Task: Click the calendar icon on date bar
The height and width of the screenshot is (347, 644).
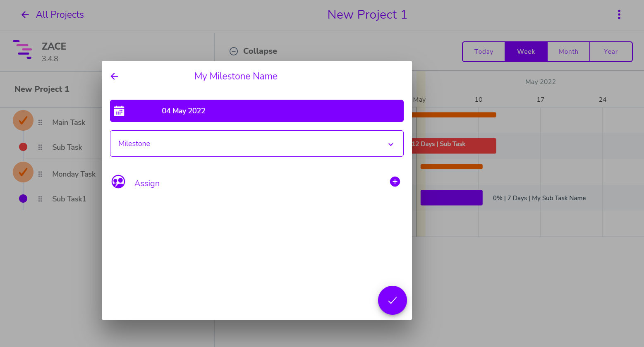Action: (119, 111)
